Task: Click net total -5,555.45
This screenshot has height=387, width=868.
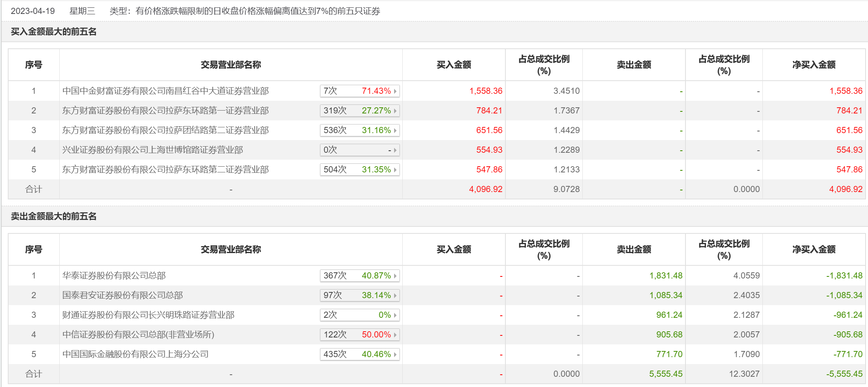Action: coord(844,374)
